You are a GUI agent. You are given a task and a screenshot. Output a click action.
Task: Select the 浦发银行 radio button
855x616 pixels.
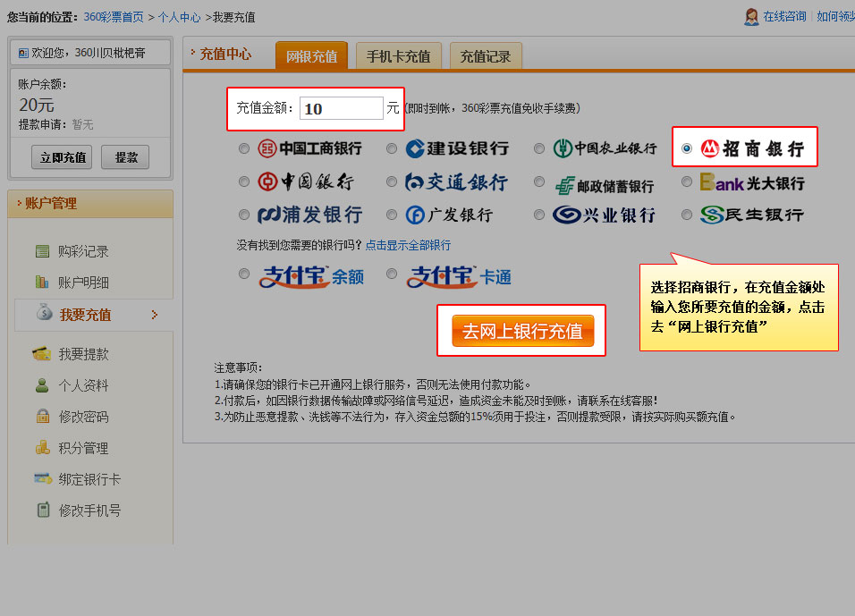click(244, 215)
